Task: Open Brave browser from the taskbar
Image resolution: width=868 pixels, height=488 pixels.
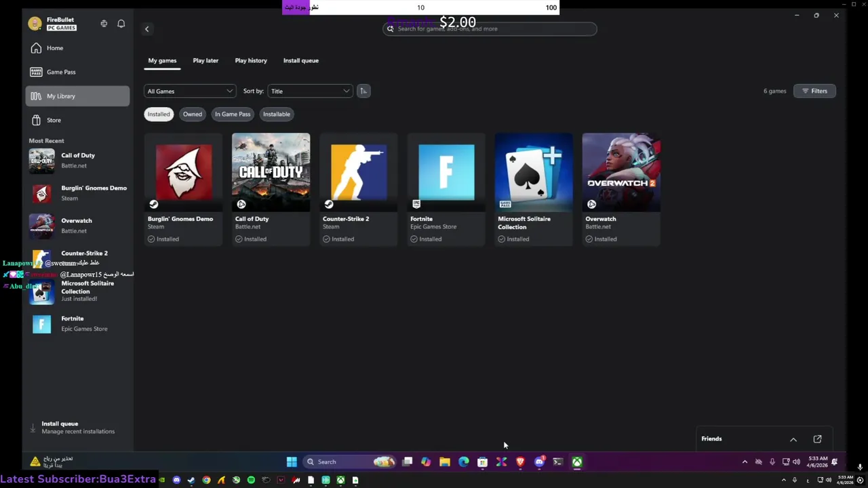Action: pos(520,462)
